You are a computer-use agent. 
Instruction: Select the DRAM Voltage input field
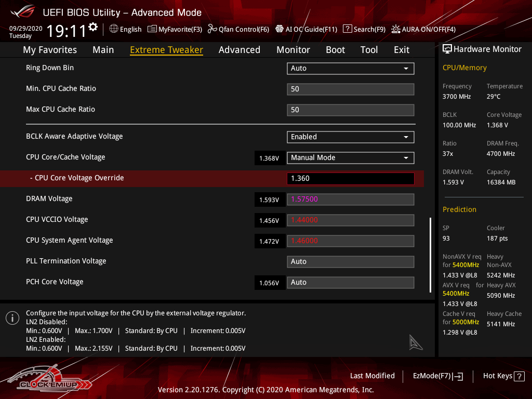point(350,199)
